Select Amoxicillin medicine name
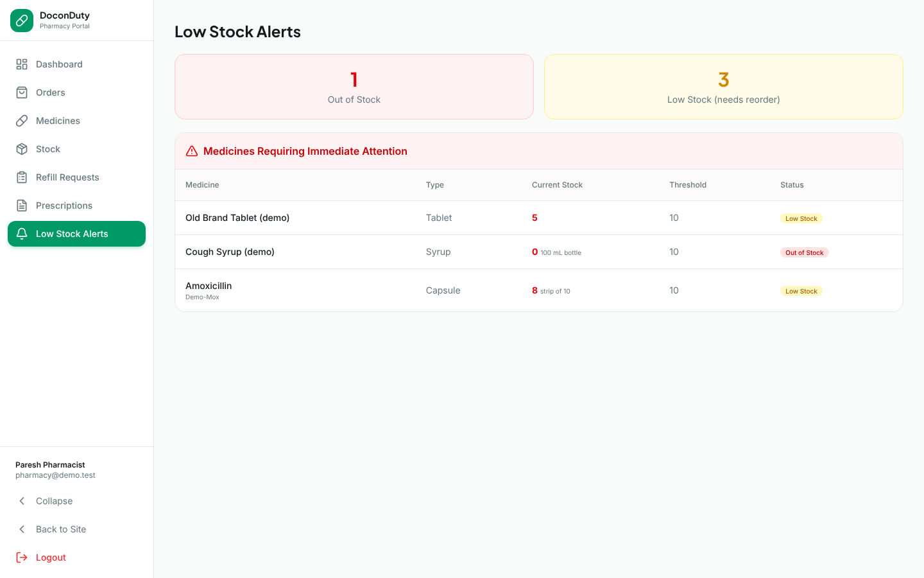This screenshot has height=578, width=924. 209,286
